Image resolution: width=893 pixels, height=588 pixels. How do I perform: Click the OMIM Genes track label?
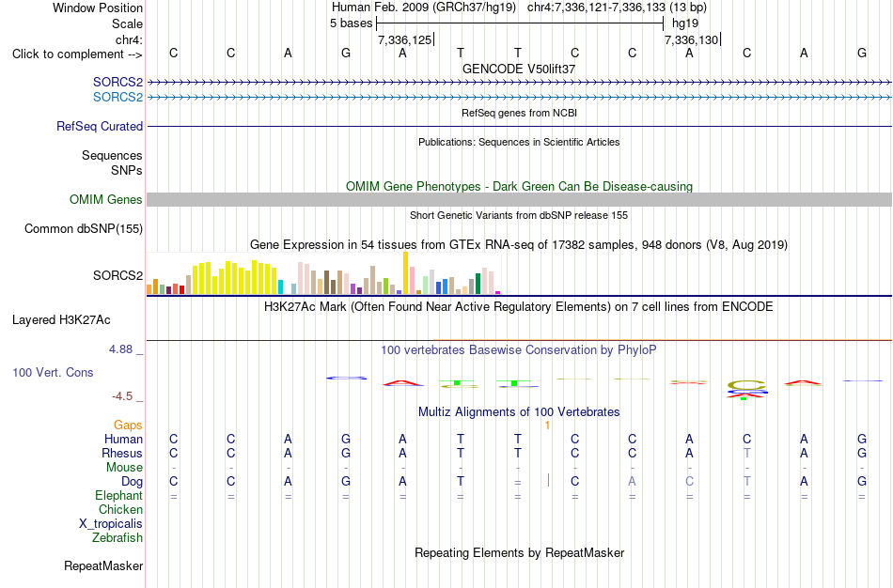pyautogui.click(x=106, y=199)
